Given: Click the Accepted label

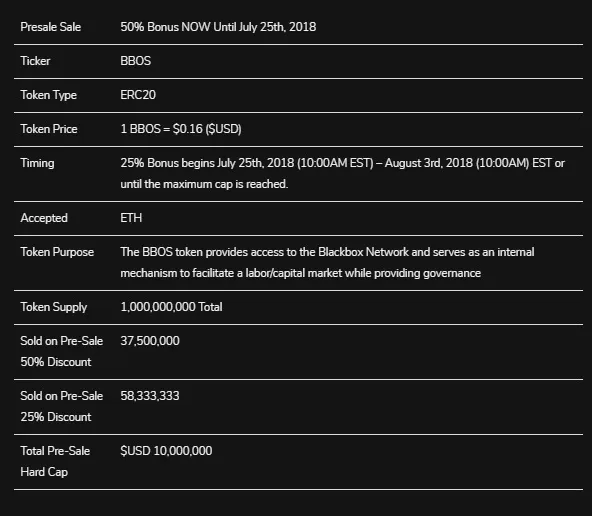Looking at the screenshot, I should click(x=44, y=218).
